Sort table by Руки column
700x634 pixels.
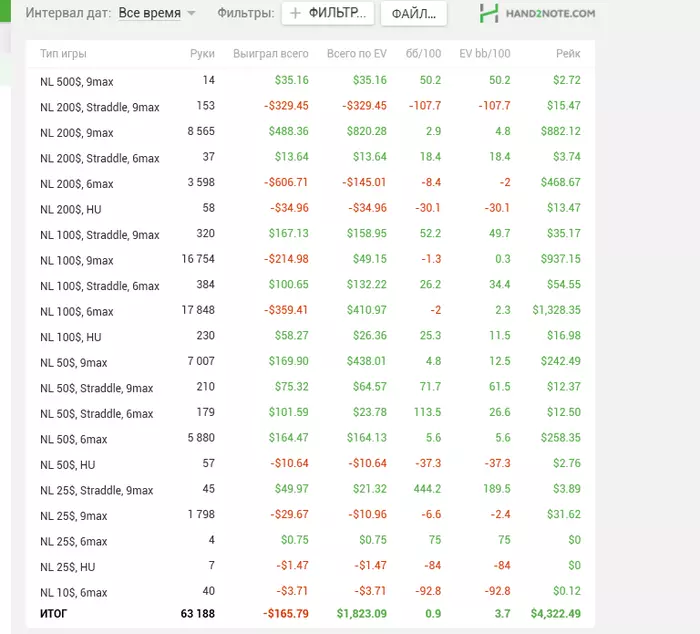coord(202,54)
